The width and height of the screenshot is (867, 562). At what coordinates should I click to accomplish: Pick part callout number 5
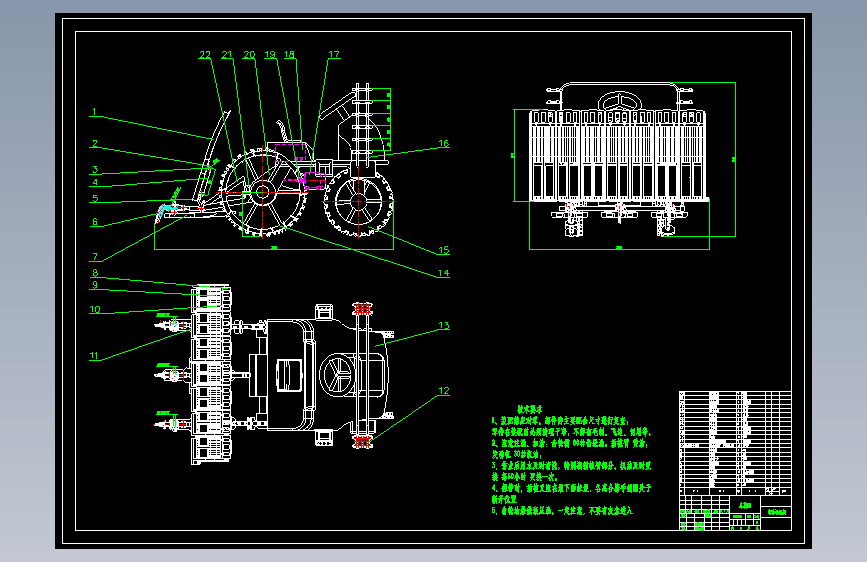coord(95,198)
